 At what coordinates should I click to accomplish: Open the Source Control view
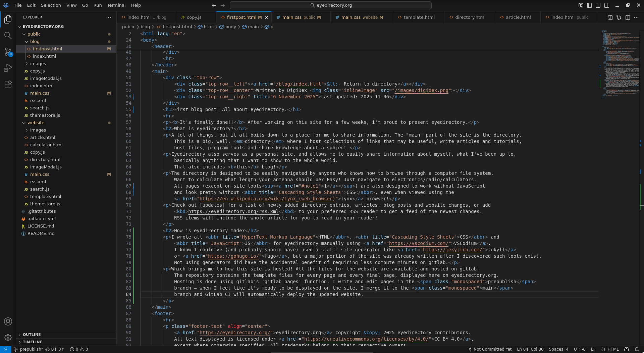(x=8, y=52)
